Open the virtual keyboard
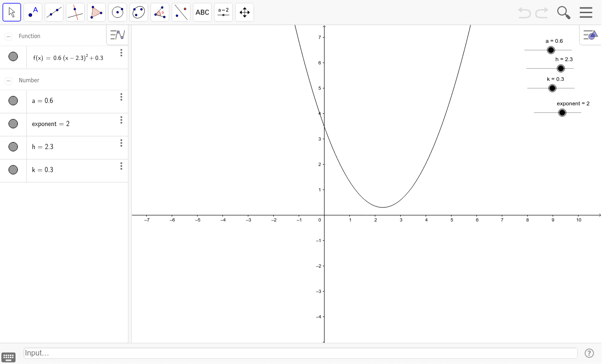Viewport: 602px width, 364px height. pyautogui.click(x=8, y=357)
